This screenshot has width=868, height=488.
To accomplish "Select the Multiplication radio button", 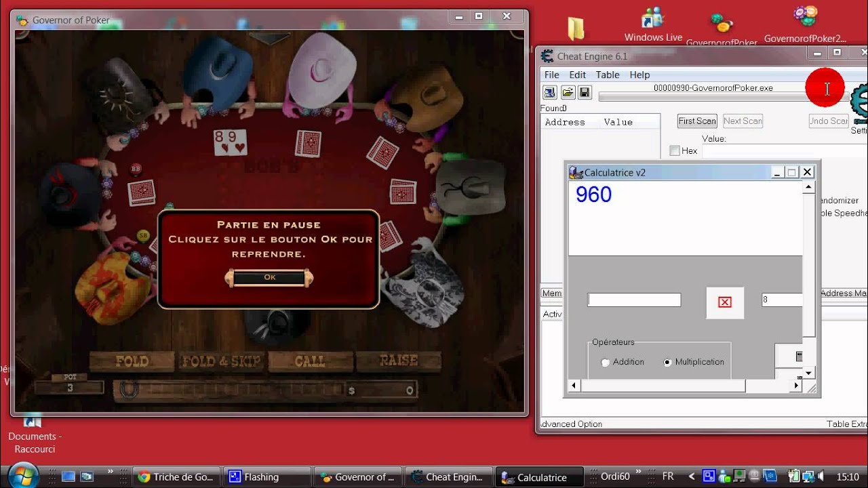I will click(x=667, y=363).
